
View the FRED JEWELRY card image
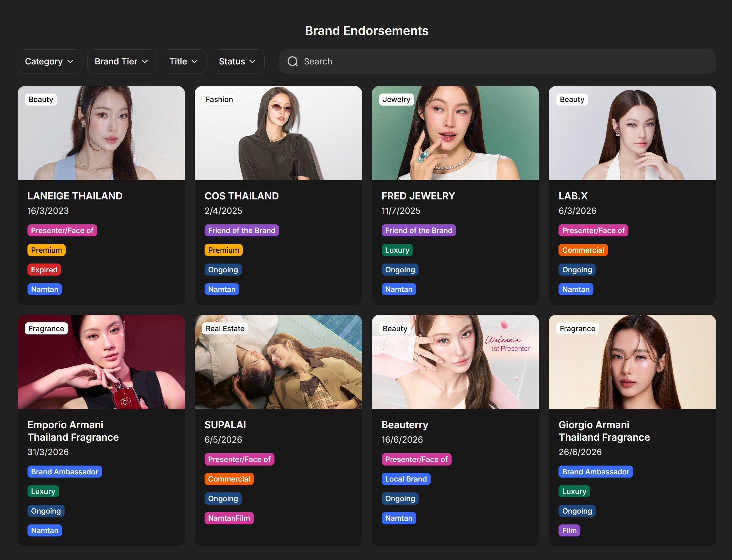[x=455, y=133]
